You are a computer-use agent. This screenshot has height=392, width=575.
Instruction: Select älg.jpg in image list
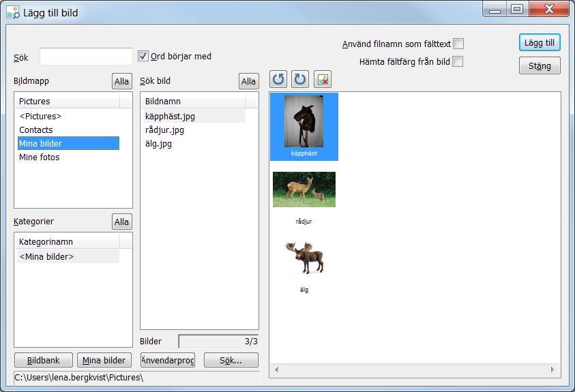[x=193, y=143]
